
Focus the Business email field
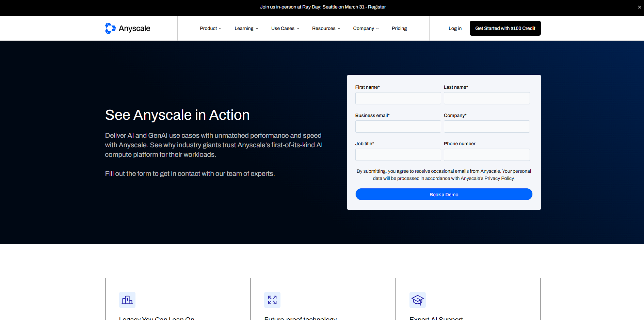click(398, 127)
